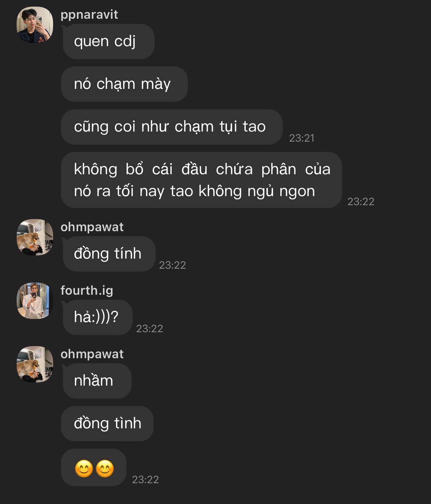Click the ppnaravit username label
This screenshot has height=504, width=431.
tap(89, 15)
